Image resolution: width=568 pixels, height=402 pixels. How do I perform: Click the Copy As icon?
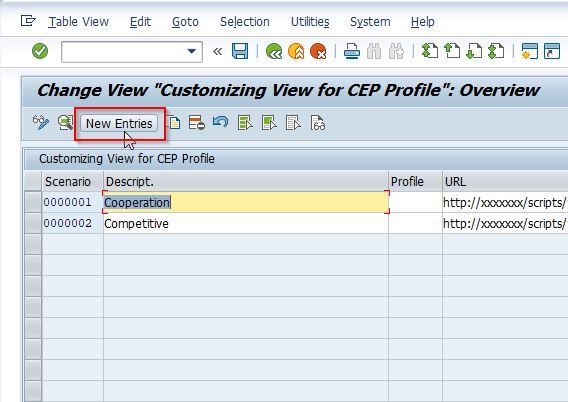click(x=174, y=123)
